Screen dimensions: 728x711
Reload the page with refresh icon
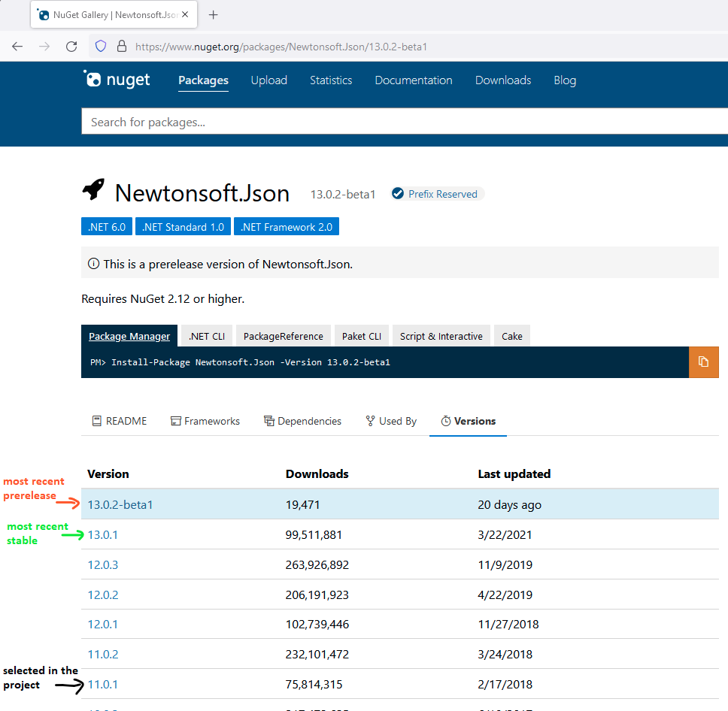pos(71,47)
